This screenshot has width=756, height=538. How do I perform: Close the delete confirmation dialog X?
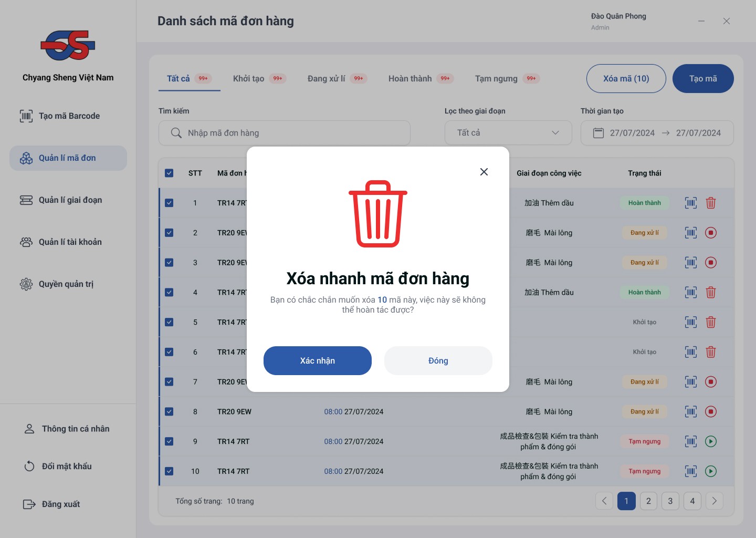484,172
